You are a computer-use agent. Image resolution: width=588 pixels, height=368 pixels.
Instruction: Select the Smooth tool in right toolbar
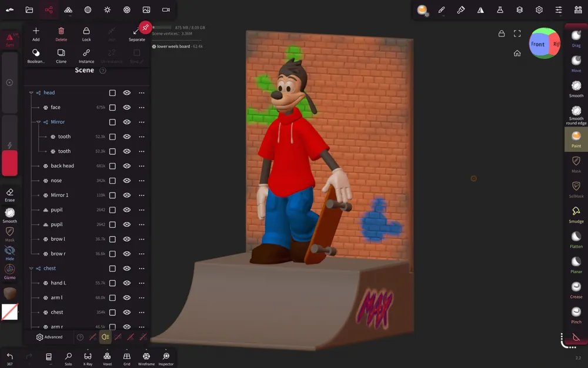[576, 89]
